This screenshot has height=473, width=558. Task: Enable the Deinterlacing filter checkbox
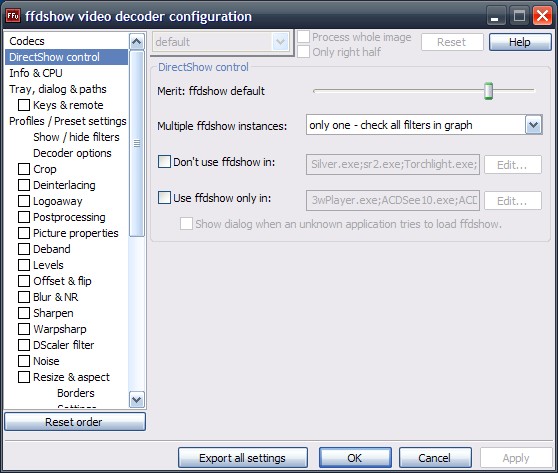(24, 185)
